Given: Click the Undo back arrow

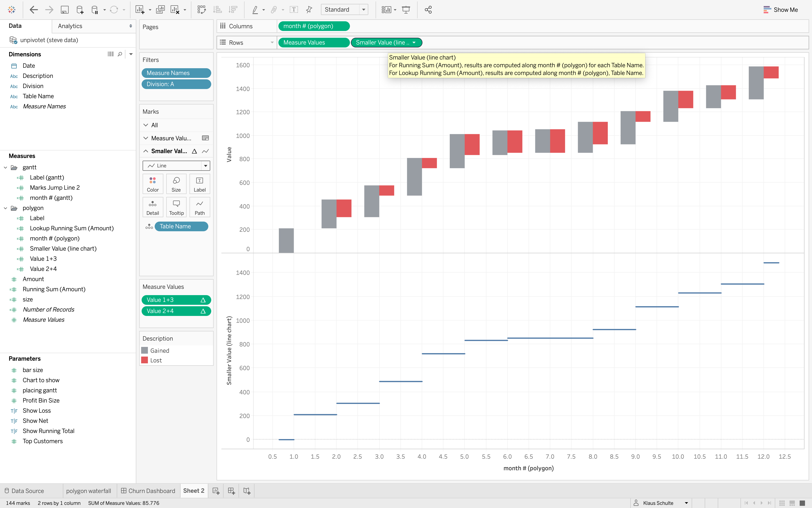Looking at the screenshot, I should [34, 10].
